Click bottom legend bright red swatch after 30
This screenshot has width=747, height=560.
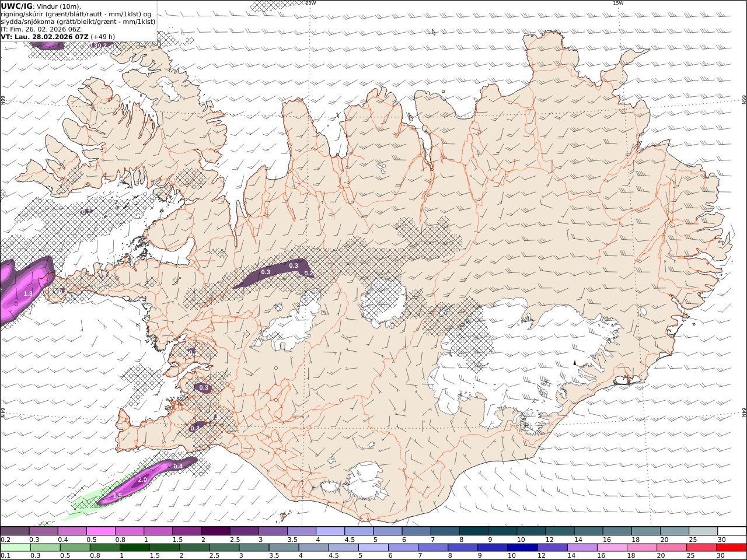731,547
